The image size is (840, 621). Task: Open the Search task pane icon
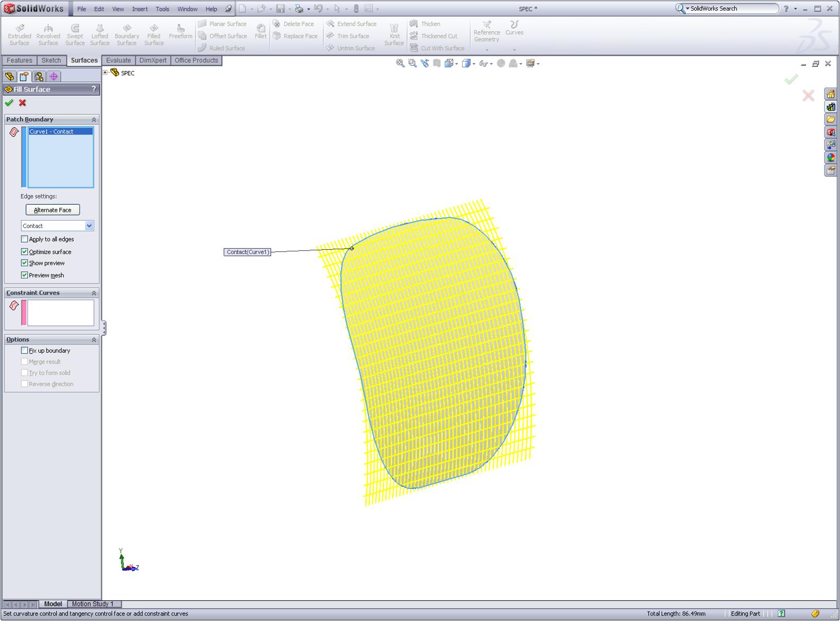coord(830,133)
